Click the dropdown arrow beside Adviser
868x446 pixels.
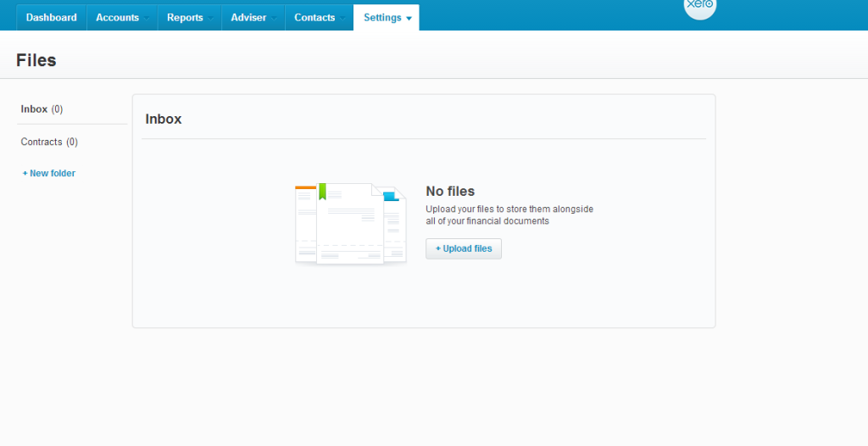click(274, 19)
